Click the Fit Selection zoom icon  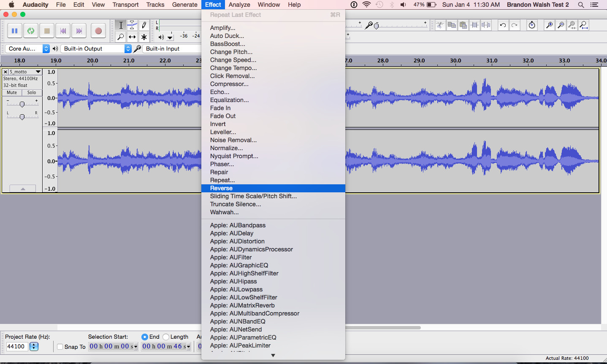pyautogui.click(x=572, y=25)
